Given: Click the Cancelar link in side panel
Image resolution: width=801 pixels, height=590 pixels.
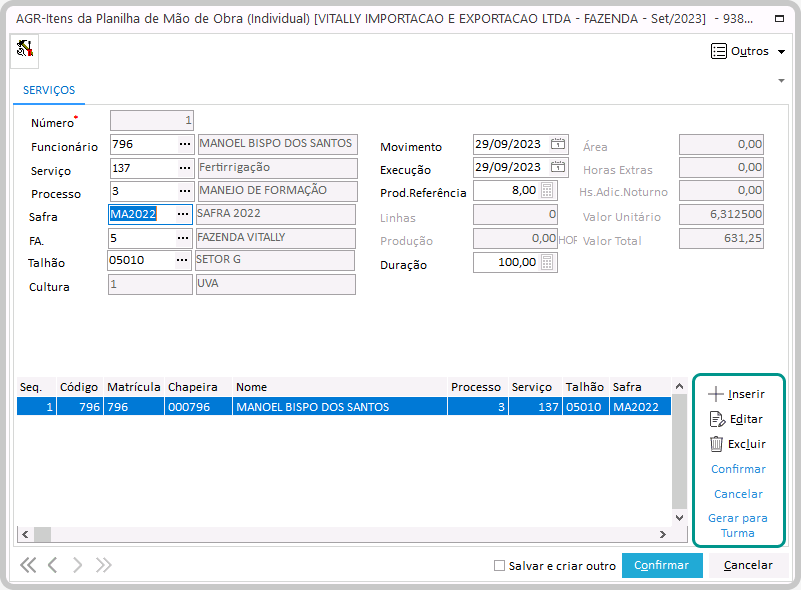Looking at the screenshot, I should [x=738, y=494].
